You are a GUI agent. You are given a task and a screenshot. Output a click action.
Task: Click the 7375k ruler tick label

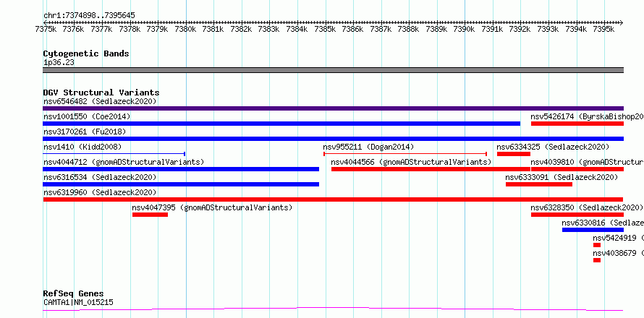click(46, 29)
